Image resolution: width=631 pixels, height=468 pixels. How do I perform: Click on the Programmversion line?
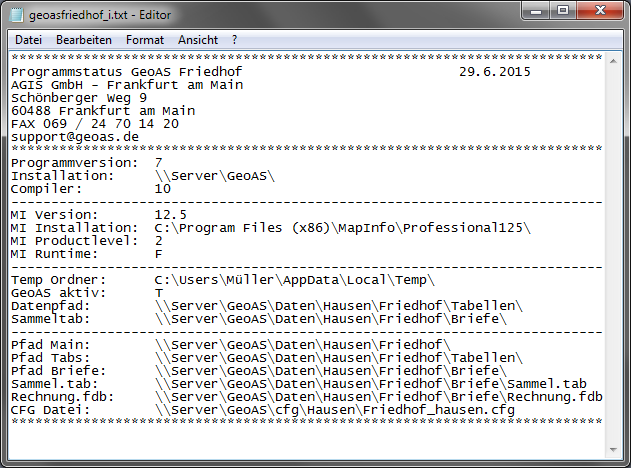(87, 163)
